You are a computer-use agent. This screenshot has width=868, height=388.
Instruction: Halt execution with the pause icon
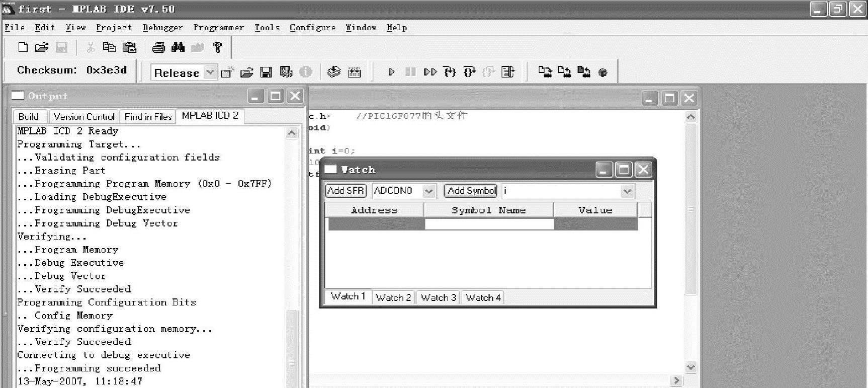coord(410,72)
